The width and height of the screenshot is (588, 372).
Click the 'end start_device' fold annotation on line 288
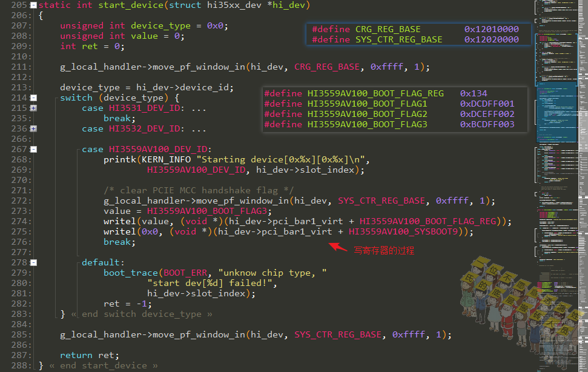click(x=104, y=365)
